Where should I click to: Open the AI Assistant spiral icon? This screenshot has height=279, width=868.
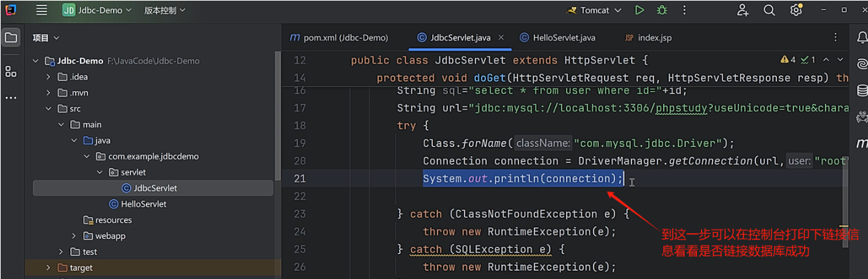click(x=862, y=64)
